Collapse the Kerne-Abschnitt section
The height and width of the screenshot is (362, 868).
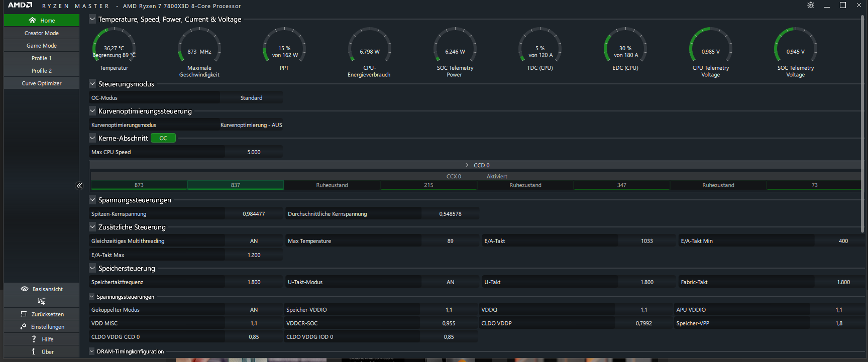[x=92, y=138]
